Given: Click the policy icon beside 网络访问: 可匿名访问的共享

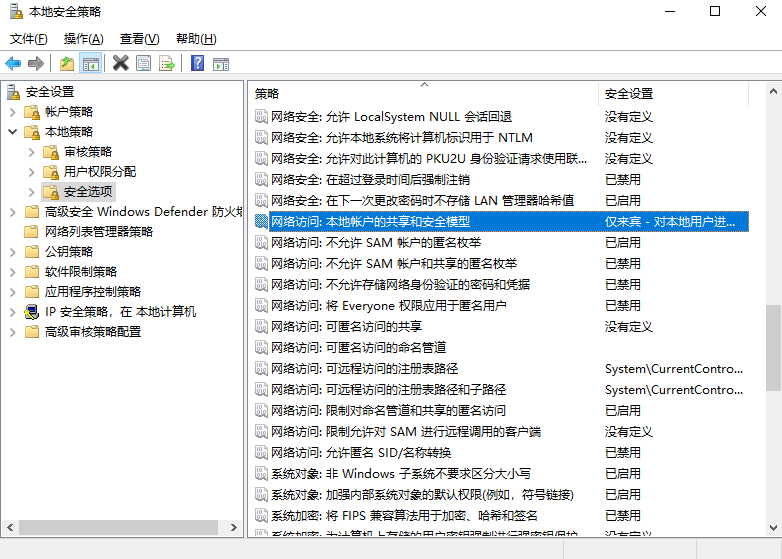Looking at the screenshot, I should click(x=261, y=327).
